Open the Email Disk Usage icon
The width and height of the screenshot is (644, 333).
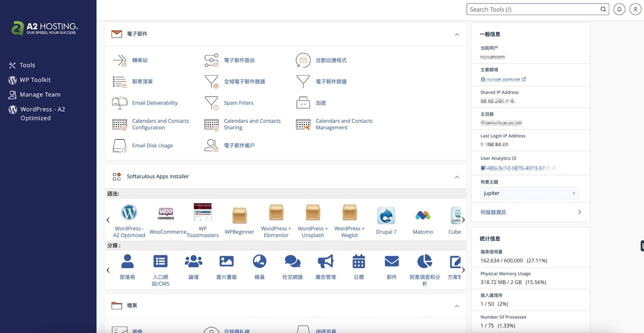tap(120, 146)
